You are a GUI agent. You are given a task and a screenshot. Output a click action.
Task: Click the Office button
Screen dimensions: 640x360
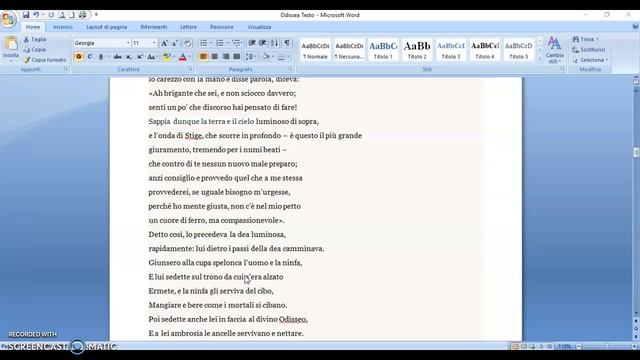coord(8,19)
